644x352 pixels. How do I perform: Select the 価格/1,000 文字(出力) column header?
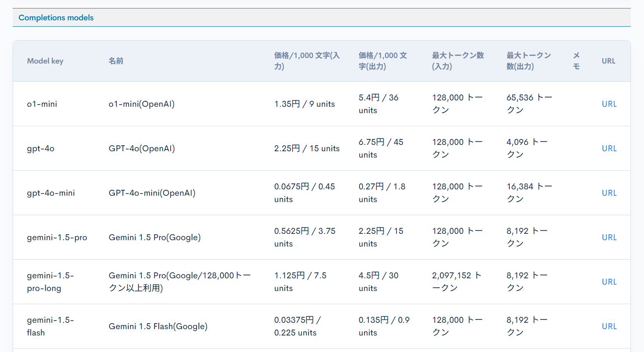click(x=382, y=61)
